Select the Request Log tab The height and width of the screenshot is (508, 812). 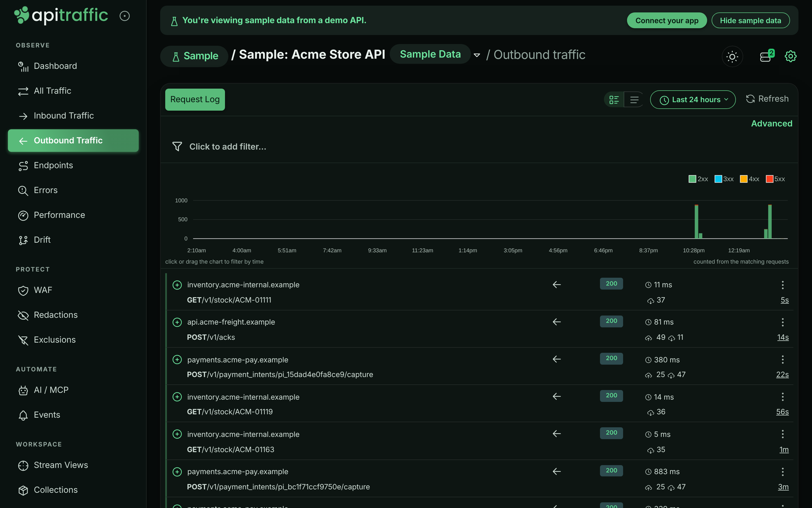click(195, 99)
